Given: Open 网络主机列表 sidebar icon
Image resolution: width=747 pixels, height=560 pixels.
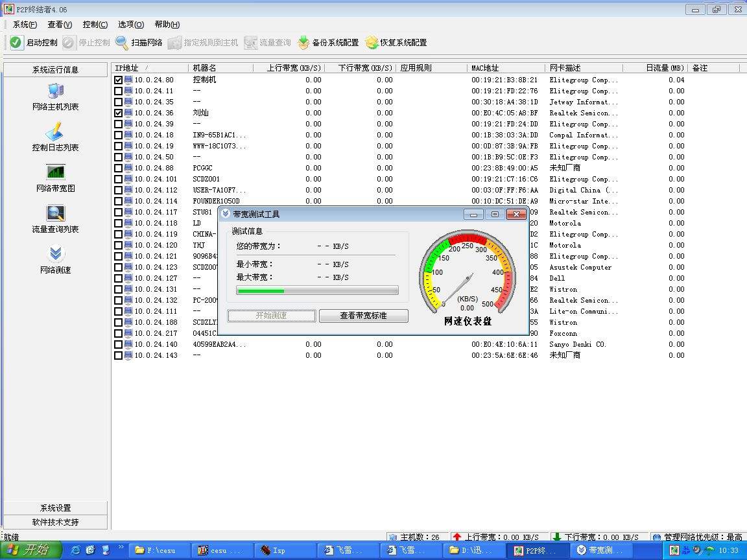Looking at the screenshot, I should click(55, 91).
